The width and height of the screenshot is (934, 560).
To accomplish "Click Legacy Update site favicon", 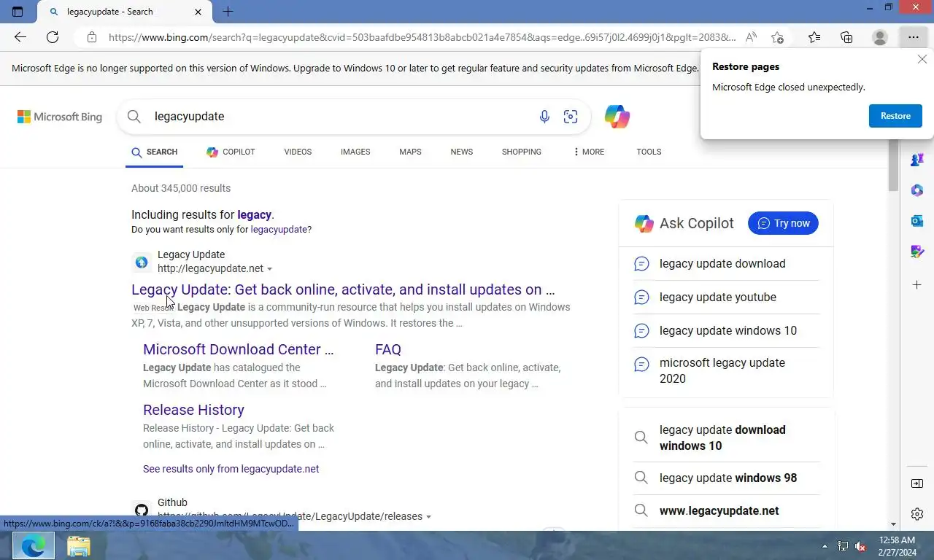I will [142, 262].
